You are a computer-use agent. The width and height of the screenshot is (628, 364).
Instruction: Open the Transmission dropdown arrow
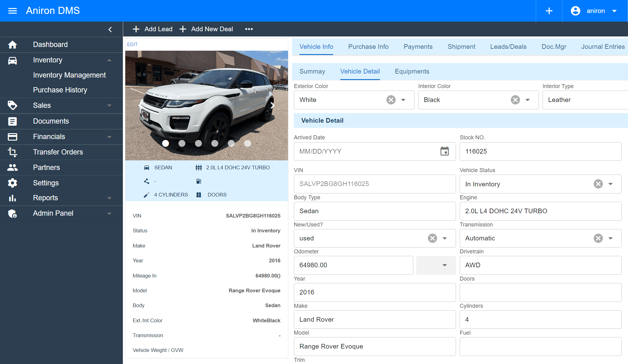tap(610, 238)
